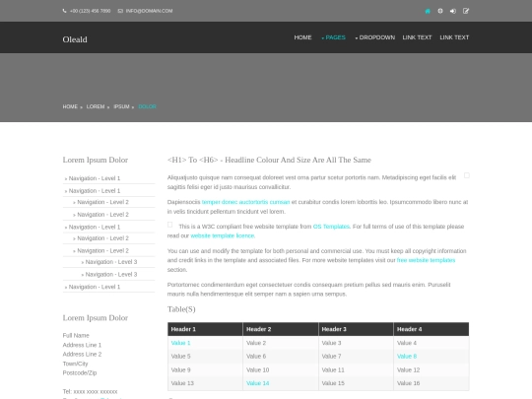Click the Value 6 table cell
532x399 pixels.
click(280, 357)
